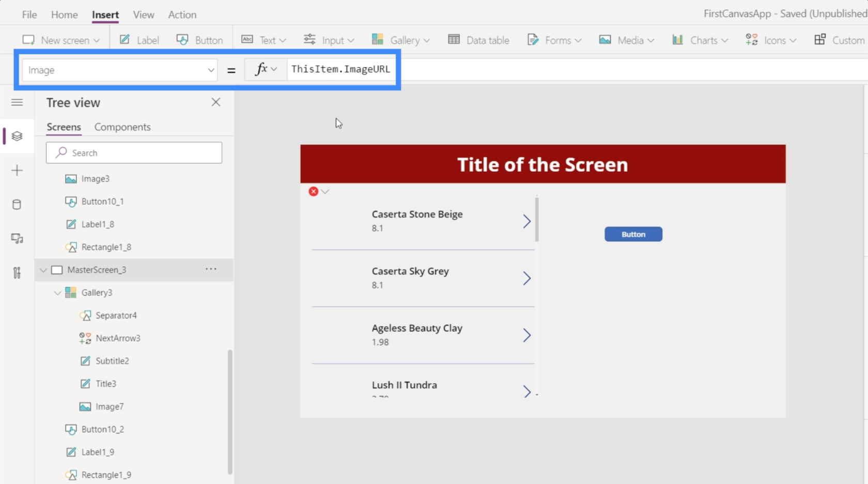Image resolution: width=868 pixels, height=484 pixels.
Task: Click the red error icon on gallery
Action: (313, 191)
